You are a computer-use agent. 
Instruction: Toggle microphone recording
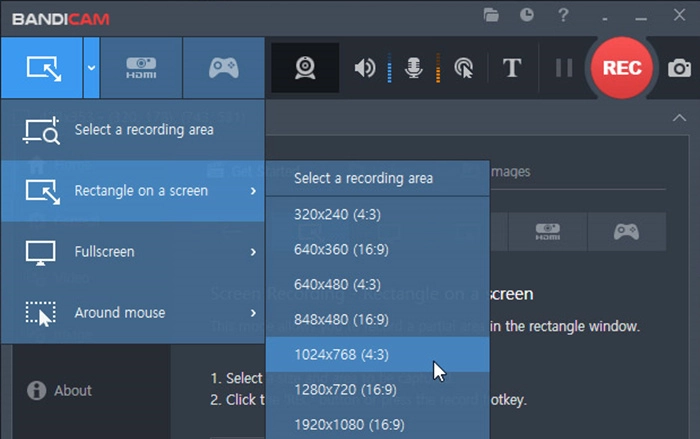point(413,68)
